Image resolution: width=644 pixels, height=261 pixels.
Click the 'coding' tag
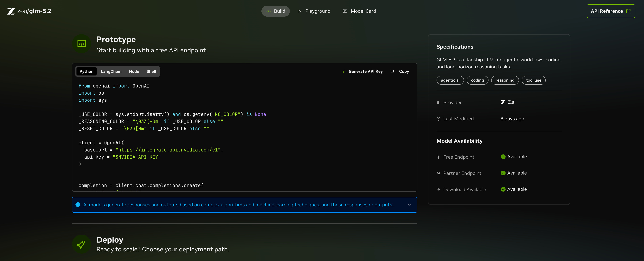[477, 80]
